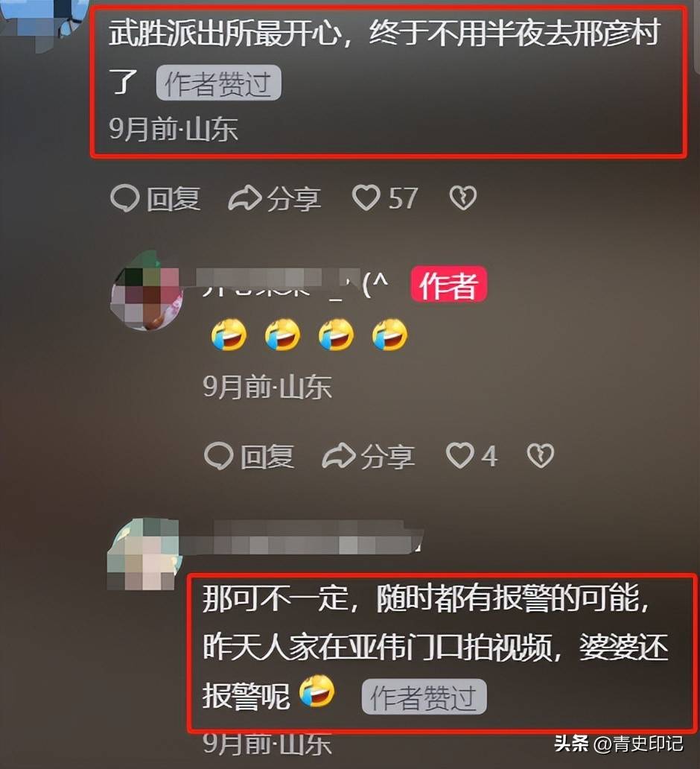
Task: Click the reply bubble icon under the first comment
Action: (x=124, y=198)
